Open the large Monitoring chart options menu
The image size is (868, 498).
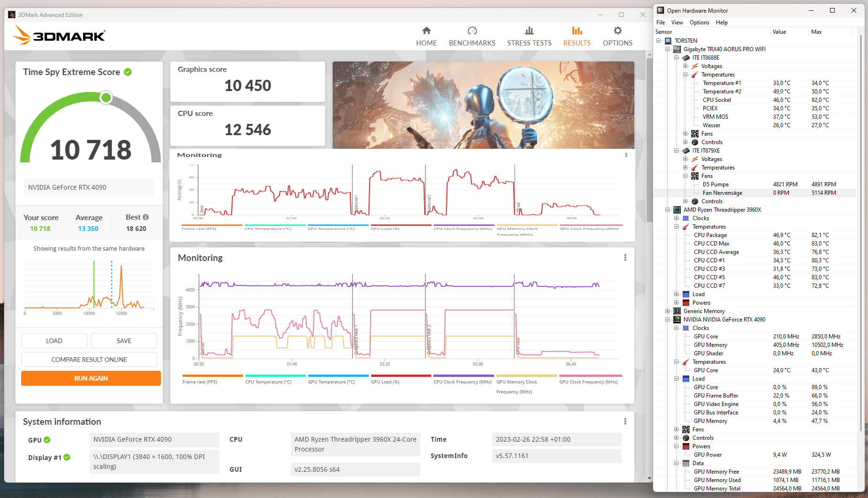pyautogui.click(x=625, y=258)
